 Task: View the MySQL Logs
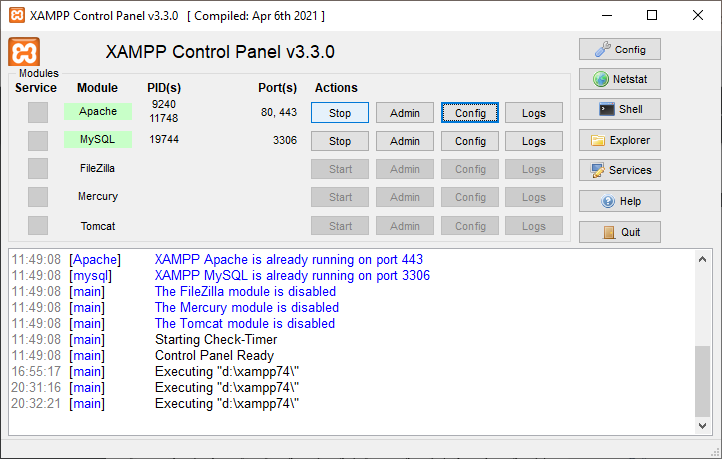pos(534,141)
